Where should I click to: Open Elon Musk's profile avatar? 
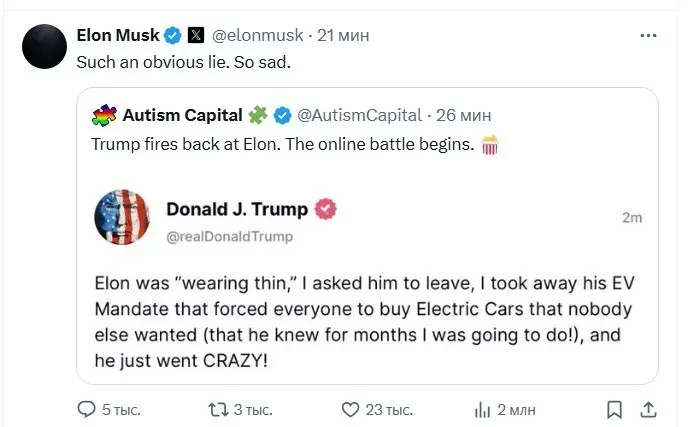(x=44, y=46)
